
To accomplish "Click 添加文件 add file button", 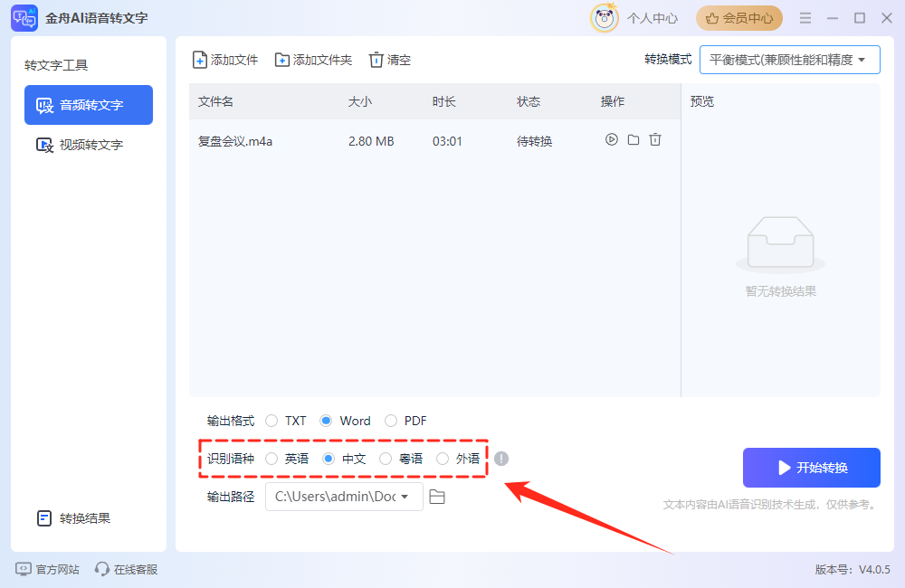I will tap(225, 60).
